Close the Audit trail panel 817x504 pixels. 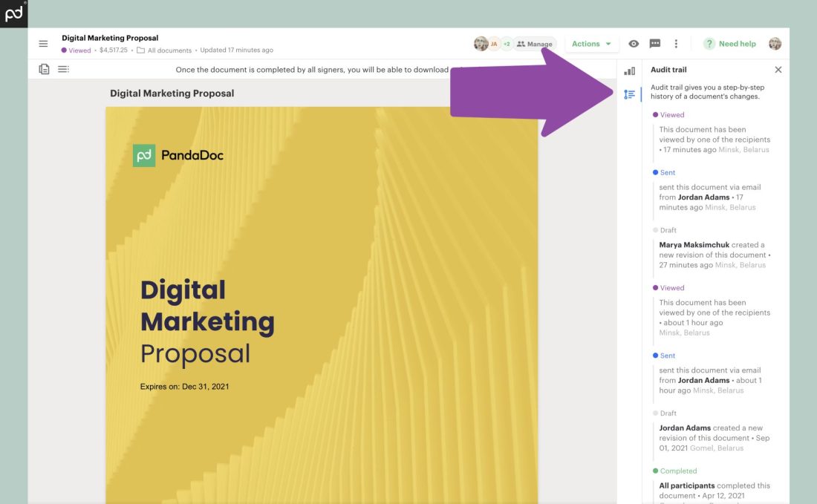778,70
